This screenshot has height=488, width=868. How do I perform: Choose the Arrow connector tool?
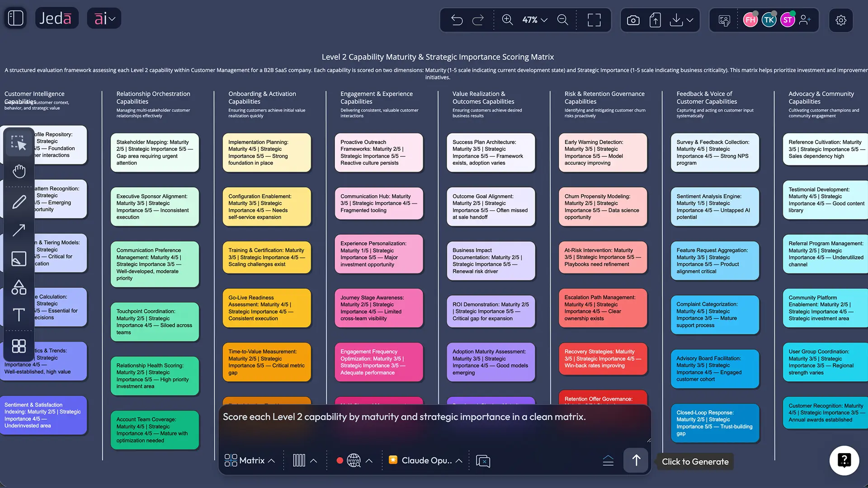(19, 230)
